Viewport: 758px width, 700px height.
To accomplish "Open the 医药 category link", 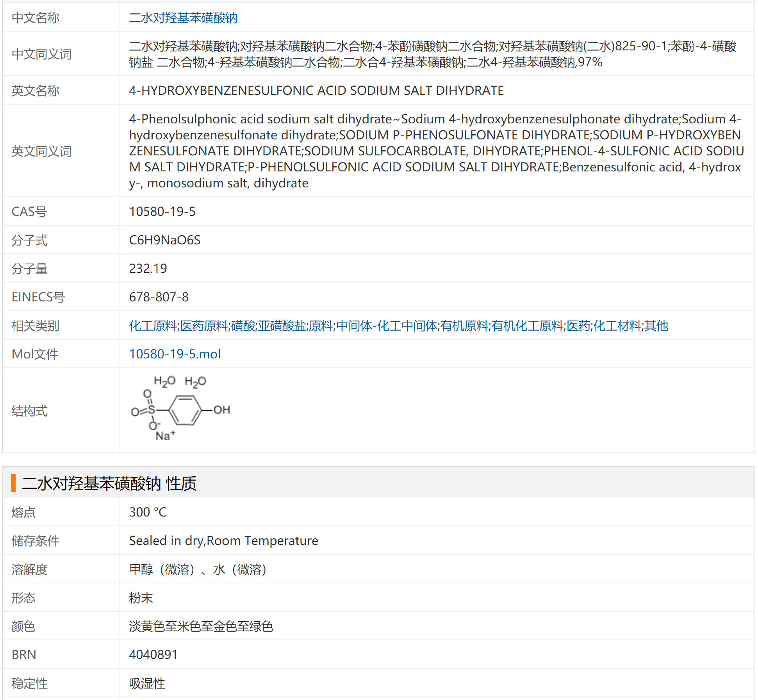I will (578, 326).
